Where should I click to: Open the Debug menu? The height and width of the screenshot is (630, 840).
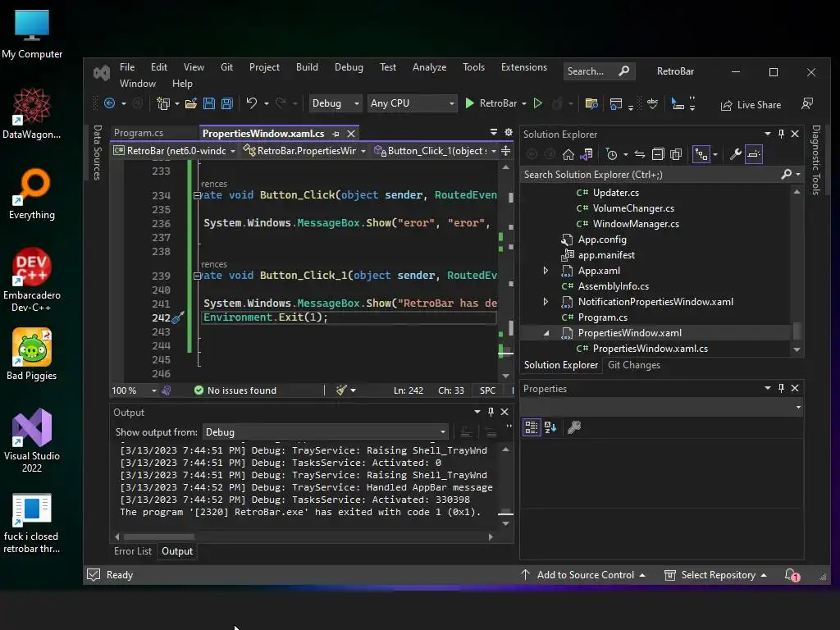point(349,67)
